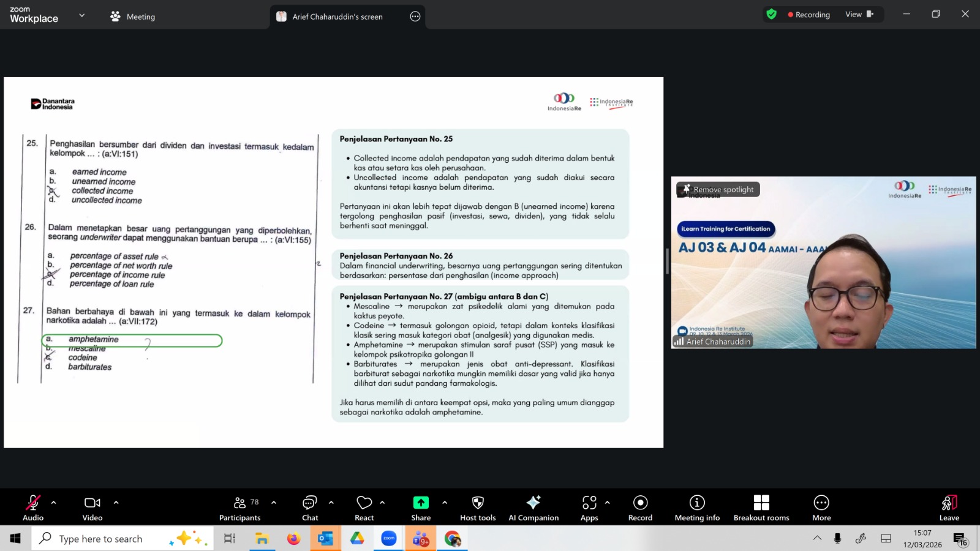Open the View menu
Screen dimensions: 980x551
(x=859, y=15)
